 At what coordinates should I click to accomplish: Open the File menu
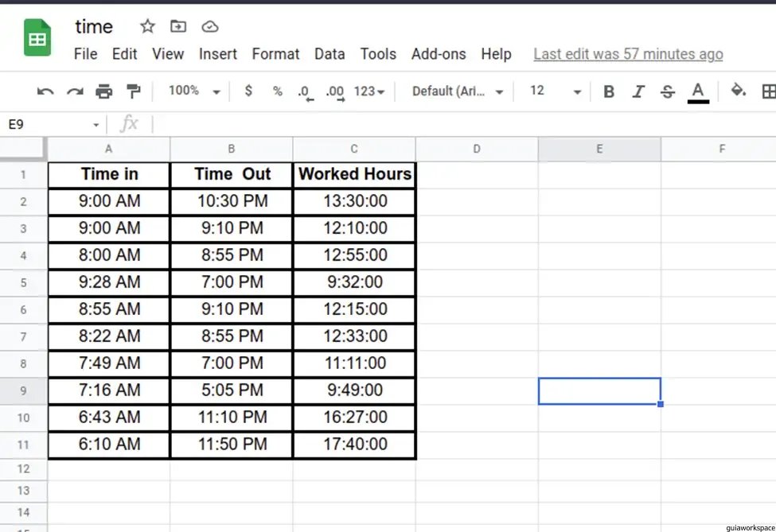click(85, 54)
